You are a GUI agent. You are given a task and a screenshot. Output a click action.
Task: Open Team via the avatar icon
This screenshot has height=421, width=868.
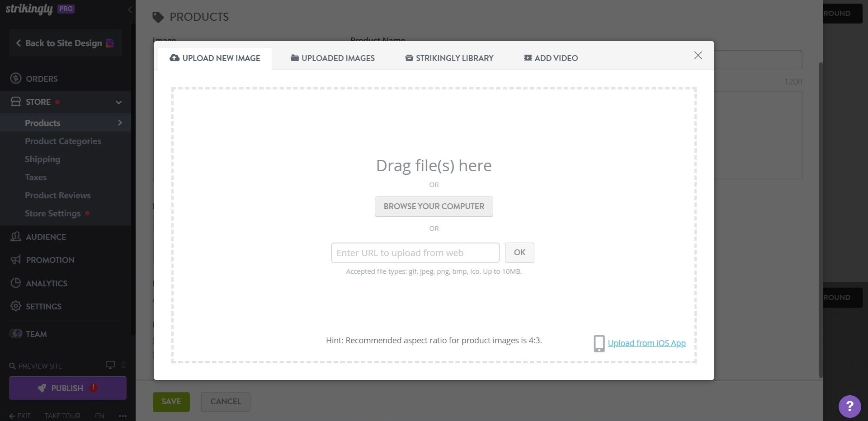point(16,334)
